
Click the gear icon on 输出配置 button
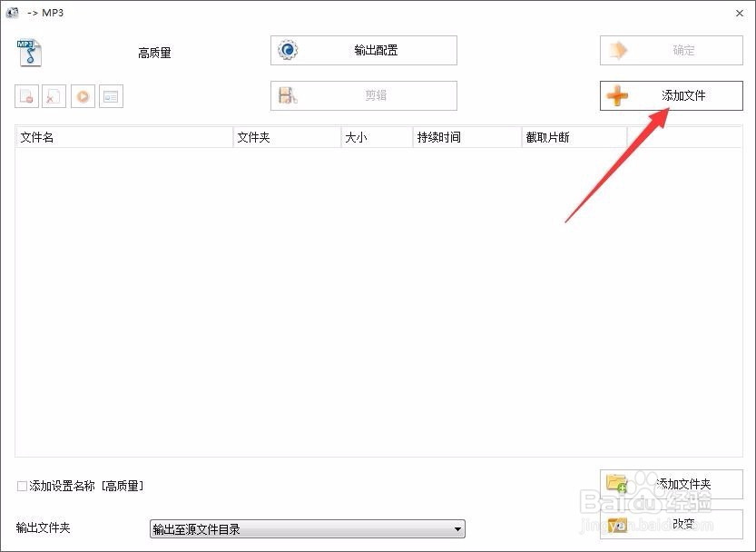pos(288,51)
